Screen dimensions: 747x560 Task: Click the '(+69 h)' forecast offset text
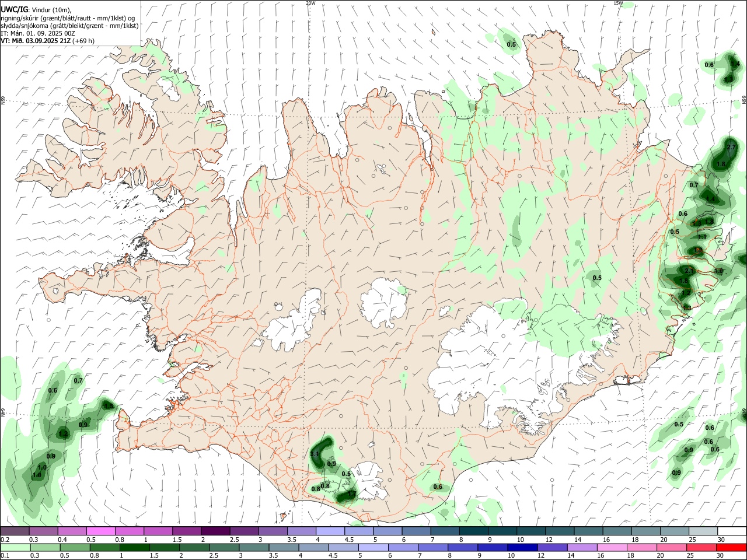[x=83, y=41]
